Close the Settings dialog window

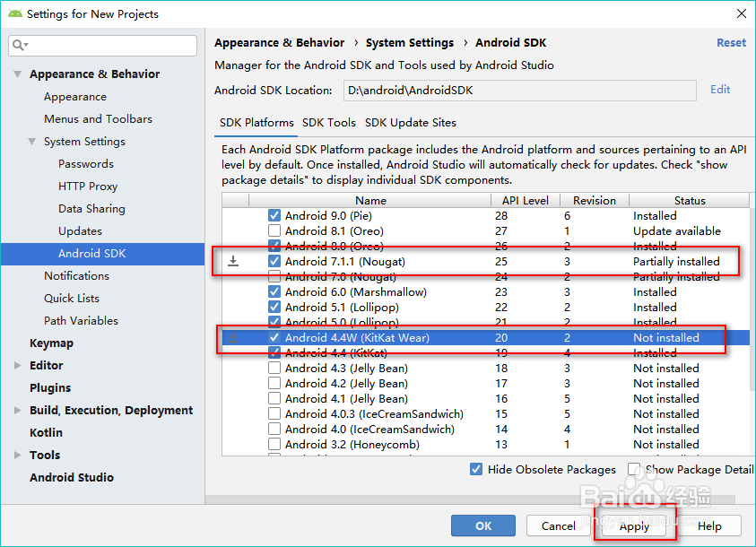tap(741, 13)
